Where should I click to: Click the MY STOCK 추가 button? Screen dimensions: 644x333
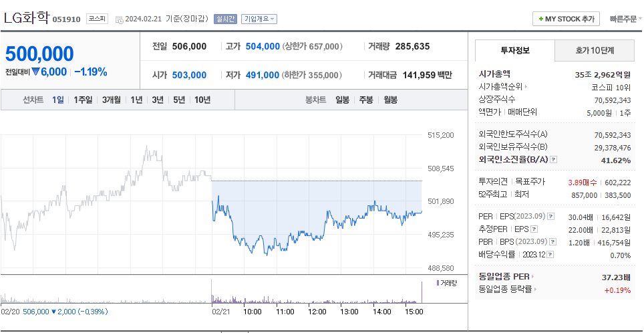pos(566,19)
